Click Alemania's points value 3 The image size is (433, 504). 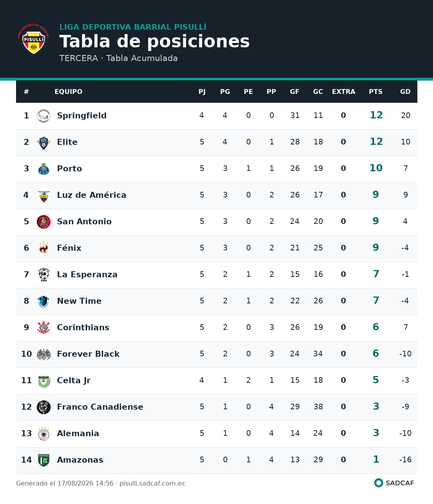point(376,433)
